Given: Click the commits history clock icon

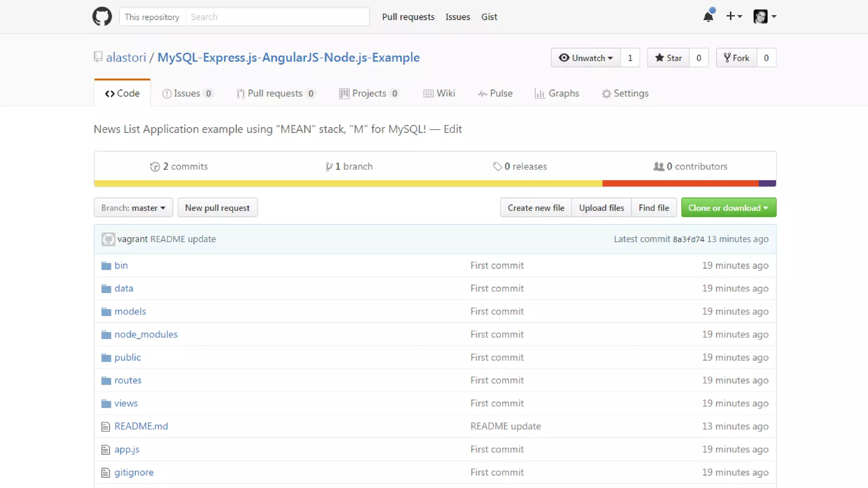Looking at the screenshot, I should [155, 166].
